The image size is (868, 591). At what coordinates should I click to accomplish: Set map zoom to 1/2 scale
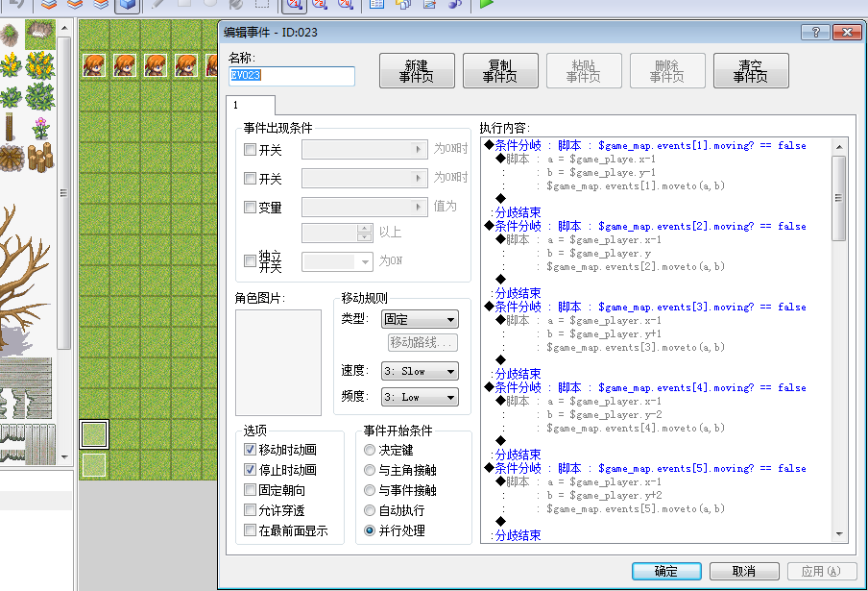click(320, 5)
